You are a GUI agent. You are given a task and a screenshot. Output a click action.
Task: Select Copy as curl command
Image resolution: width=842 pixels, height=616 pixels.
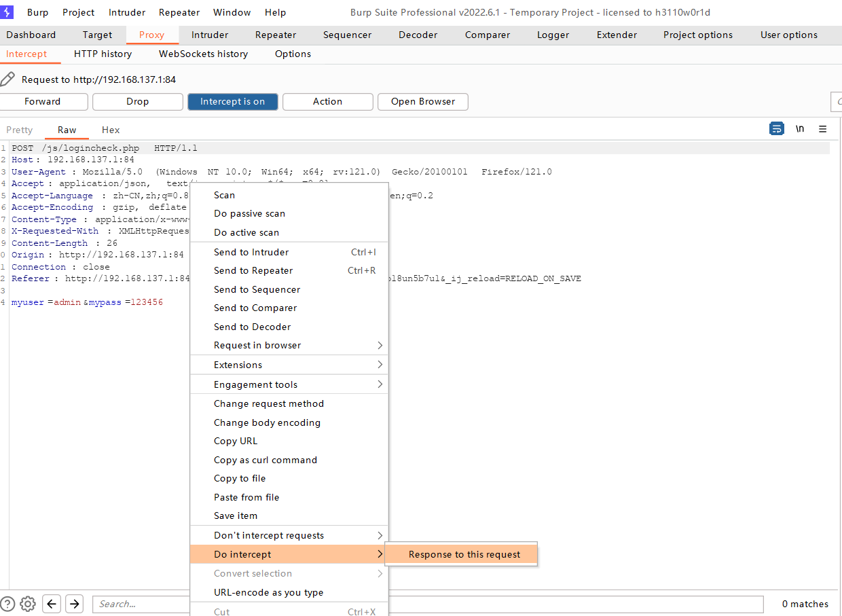pyautogui.click(x=289, y=460)
